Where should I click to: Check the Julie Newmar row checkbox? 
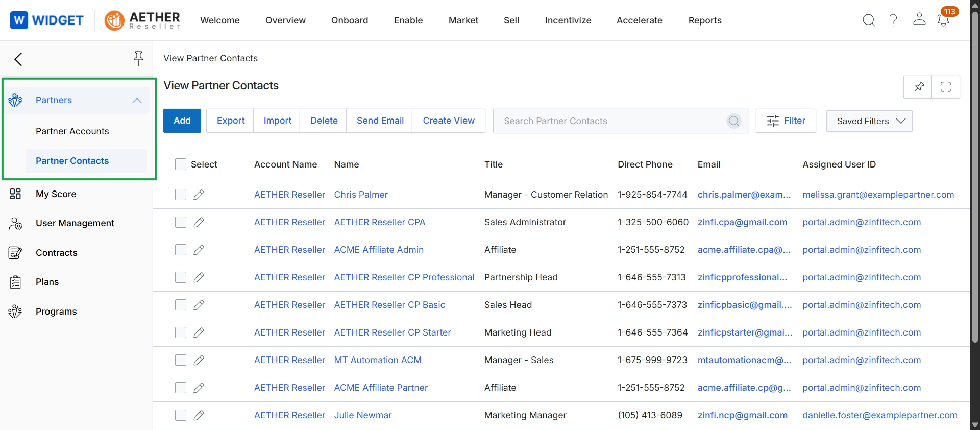pos(181,415)
